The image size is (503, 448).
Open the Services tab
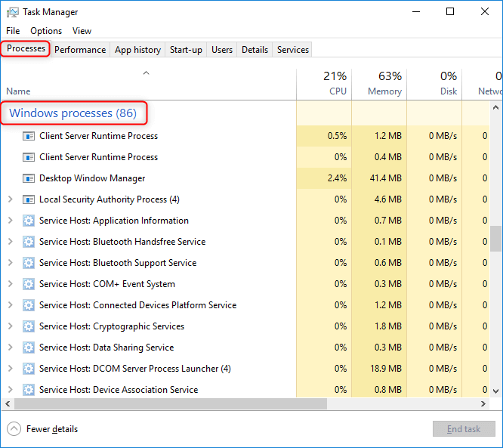point(292,50)
